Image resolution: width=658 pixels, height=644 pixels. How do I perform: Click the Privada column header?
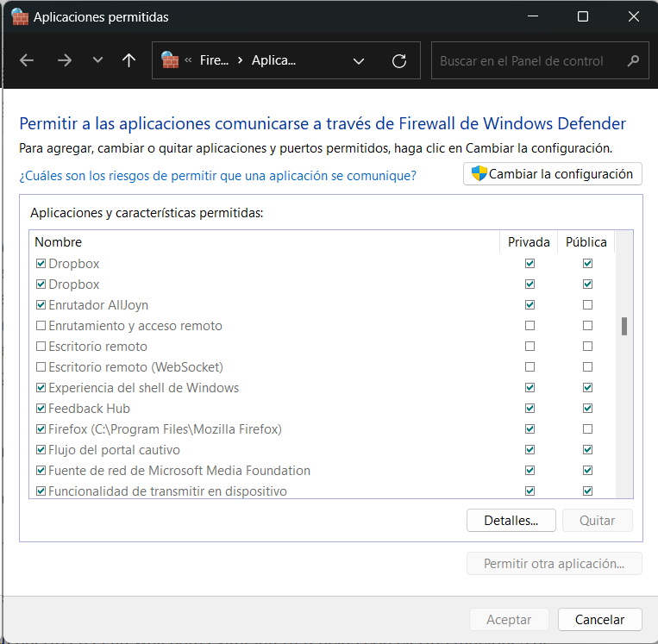[529, 242]
